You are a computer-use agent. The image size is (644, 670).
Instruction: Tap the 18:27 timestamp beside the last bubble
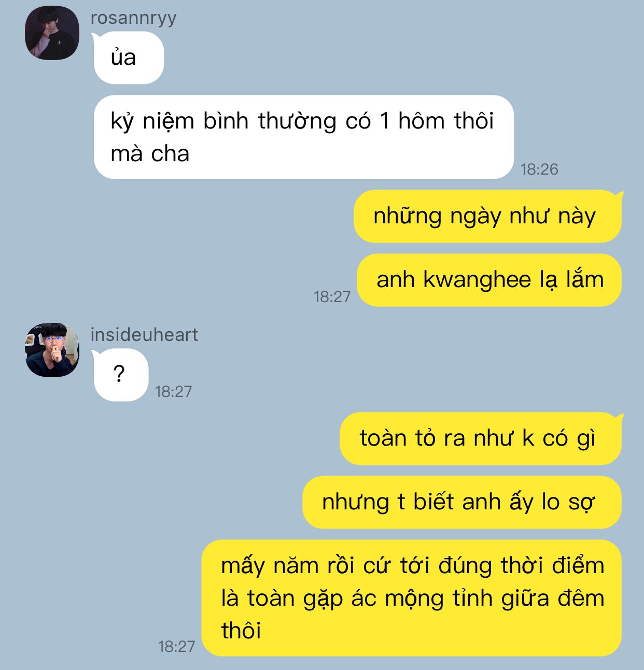tap(177, 646)
